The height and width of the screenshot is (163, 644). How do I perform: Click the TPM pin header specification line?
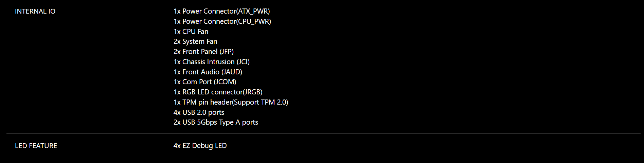click(x=231, y=102)
